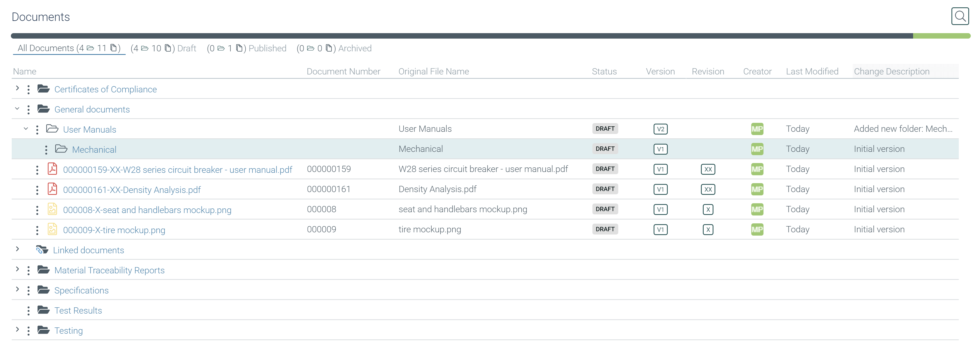Click the Status column header
This screenshot has height=347, width=980.
pyautogui.click(x=604, y=71)
